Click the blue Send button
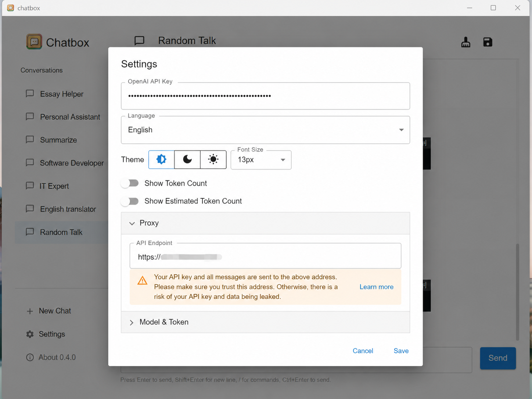This screenshot has height=399, width=532. pyautogui.click(x=498, y=358)
